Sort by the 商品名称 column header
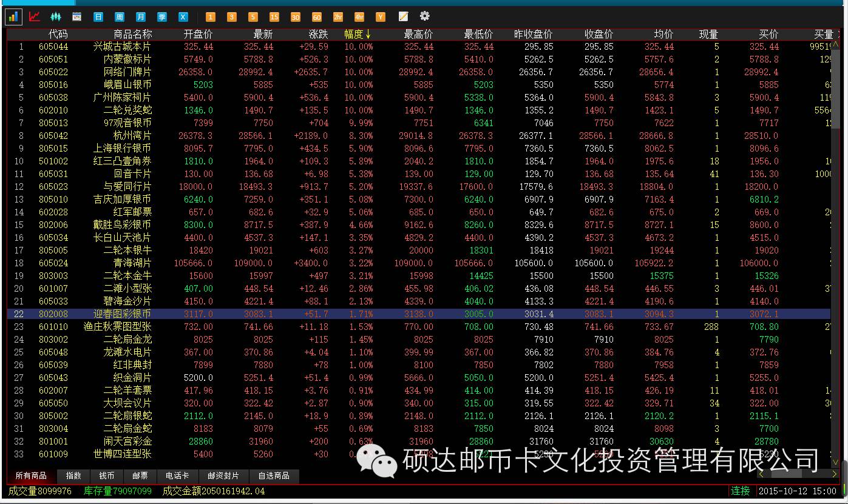848x504 pixels. [133, 35]
